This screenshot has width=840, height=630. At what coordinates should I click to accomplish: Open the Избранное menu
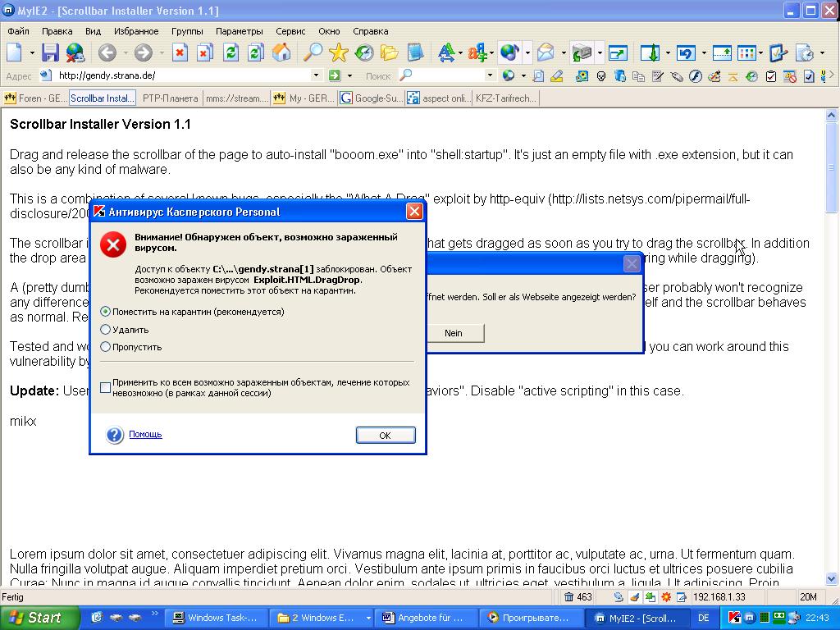[137, 31]
